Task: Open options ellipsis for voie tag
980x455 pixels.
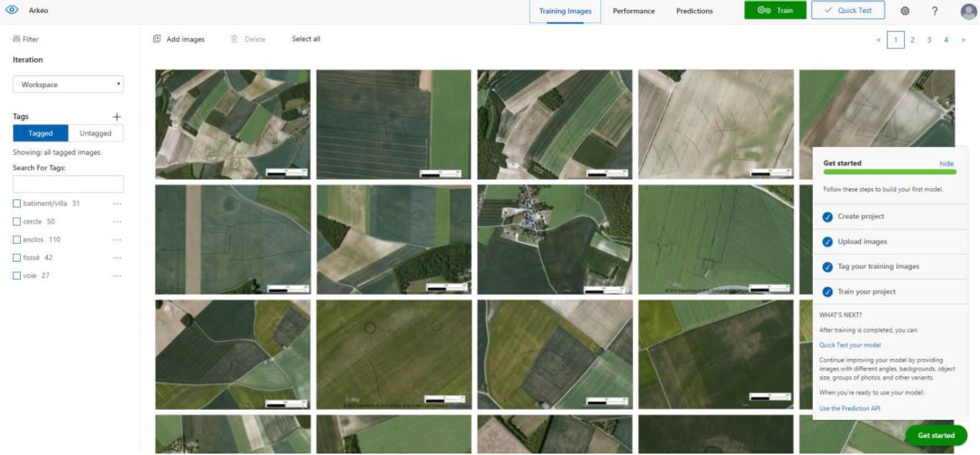Action: click(117, 276)
